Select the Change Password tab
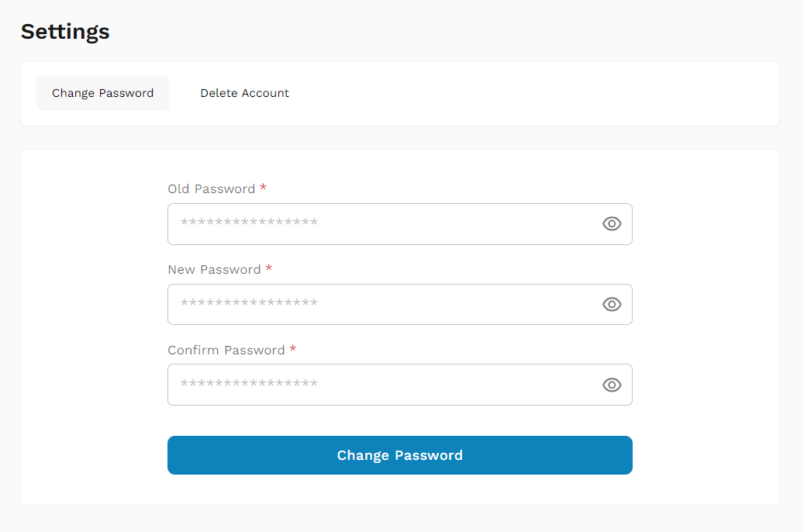This screenshot has height=532, width=804. pos(102,93)
